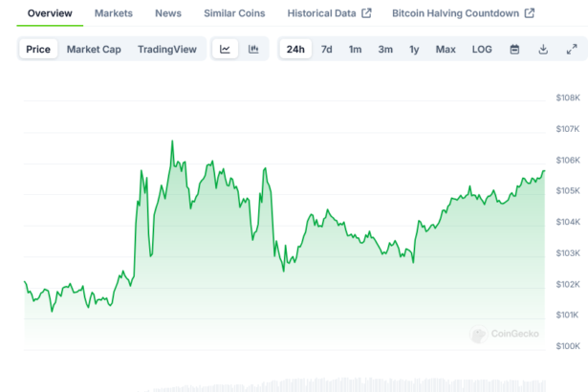This screenshot has height=392, width=588.
Task: Click the download chart data icon
Action: click(543, 50)
